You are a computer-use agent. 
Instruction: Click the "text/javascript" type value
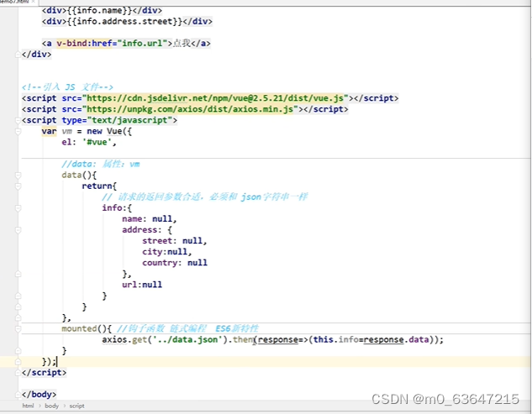click(129, 120)
